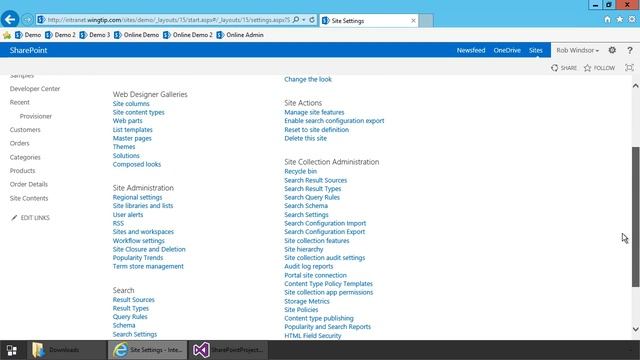The height and width of the screenshot is (360, 640).
Task: Open the Master pages gallery link
Action: [x=132, y=138]
